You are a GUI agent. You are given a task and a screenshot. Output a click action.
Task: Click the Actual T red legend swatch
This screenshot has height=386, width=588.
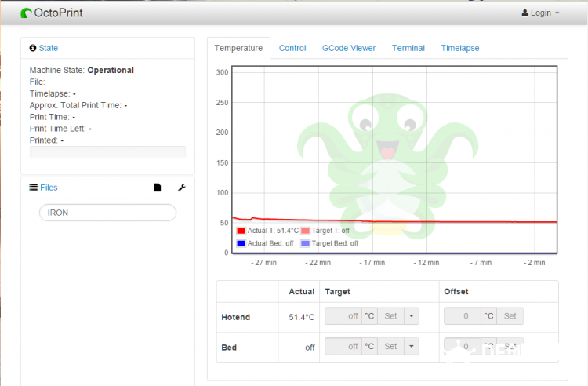coord(241,231)
